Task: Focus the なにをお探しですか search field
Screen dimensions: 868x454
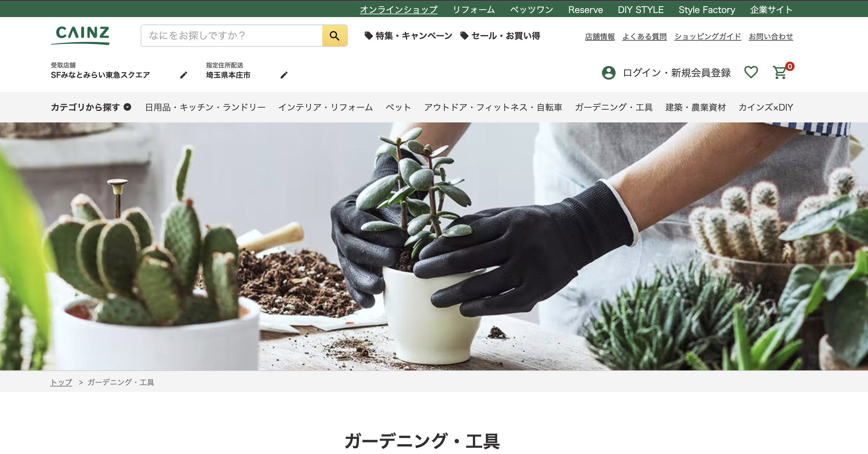Action: coord(232,35)
